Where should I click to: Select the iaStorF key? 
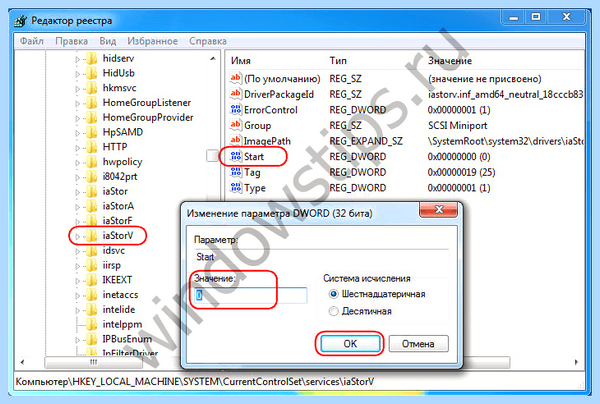point(117,221)
